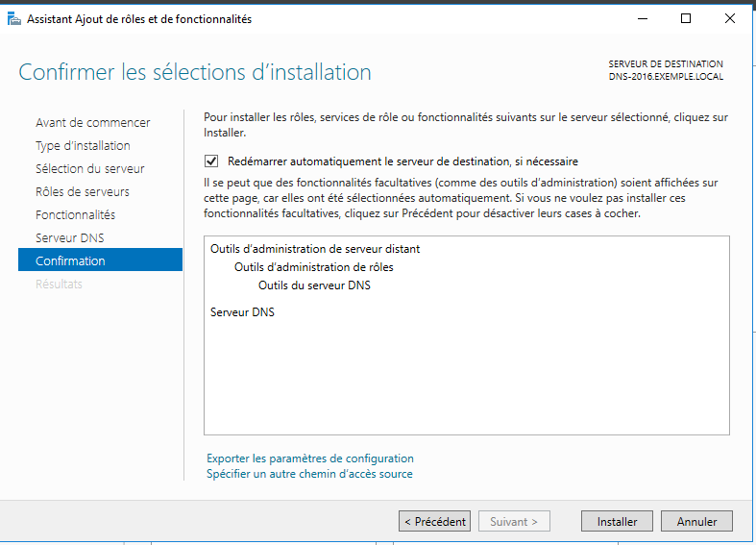Click Exporter les paramètres de configuration link
The height and width of the screenshot is (545, 756).
(310, 458)
